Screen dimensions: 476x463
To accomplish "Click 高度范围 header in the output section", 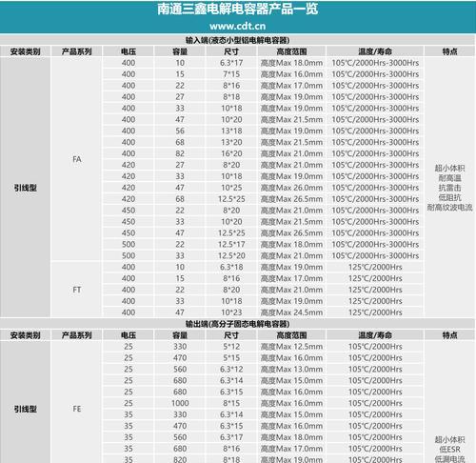I will pos(291,335).
